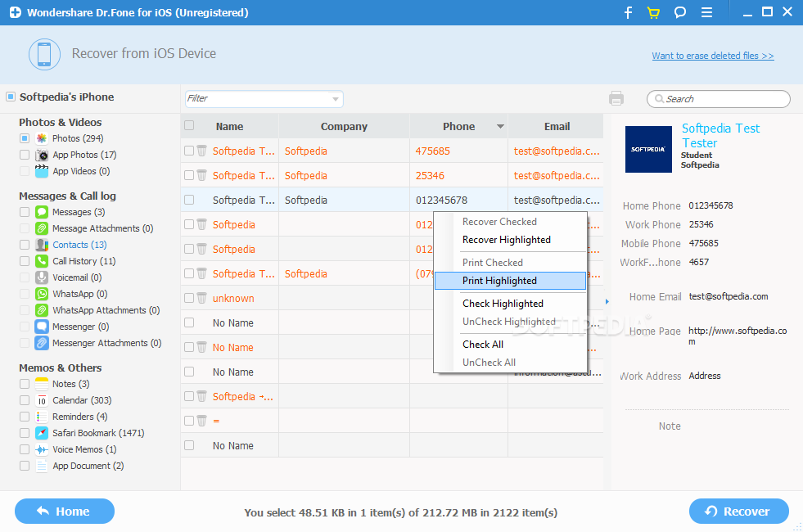Check the Contacts (13) checkbox
Viewport: 803px width, 532px height.
point(24,245)
